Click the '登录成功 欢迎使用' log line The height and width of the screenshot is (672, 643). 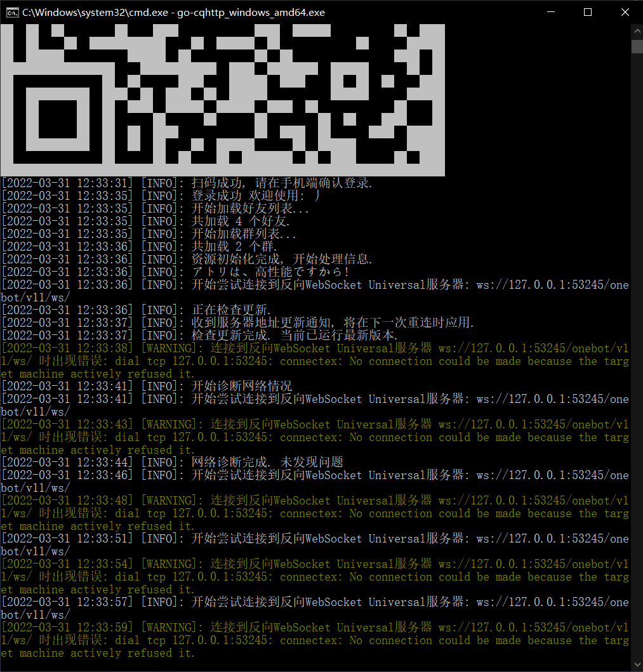click(x=161, y=196)
